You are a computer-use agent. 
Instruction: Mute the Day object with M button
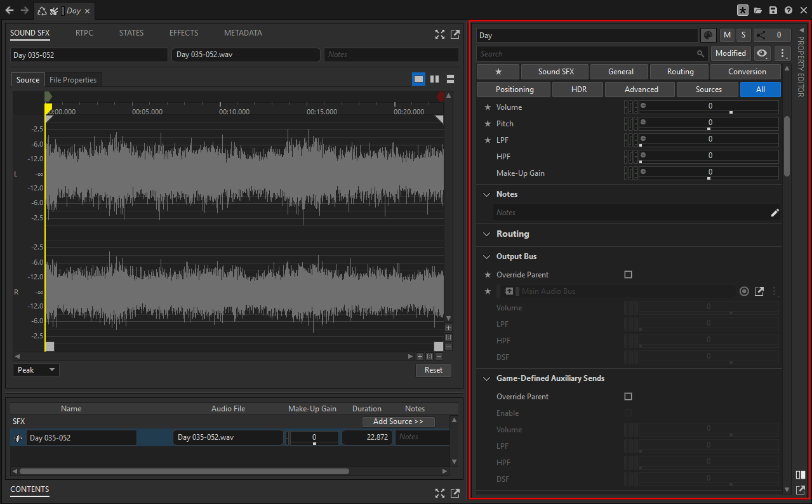[x=727, y=36]
